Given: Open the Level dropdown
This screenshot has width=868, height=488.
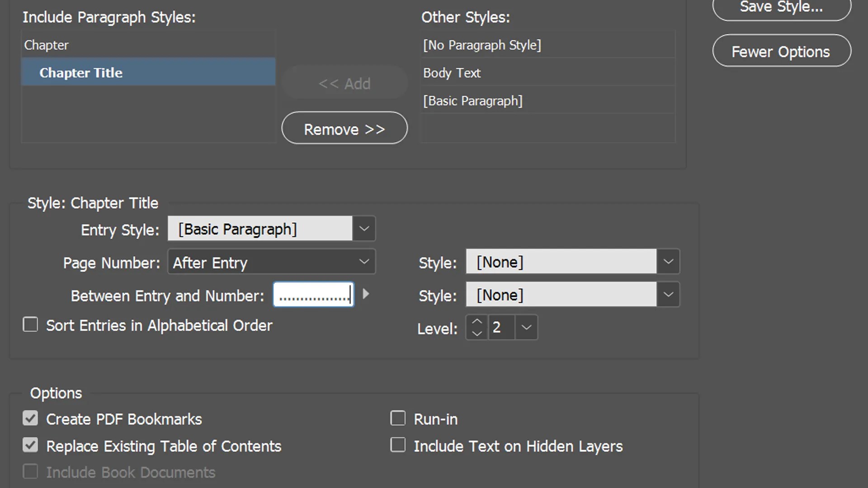Looking at the screenshot, I should click(526, 327).
